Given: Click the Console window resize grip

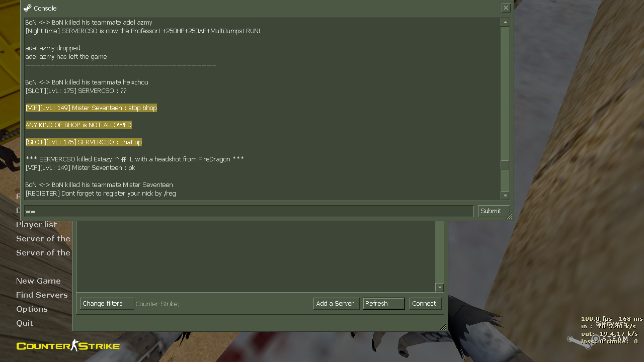Looking at the screenshot, I should pos(510,217).
